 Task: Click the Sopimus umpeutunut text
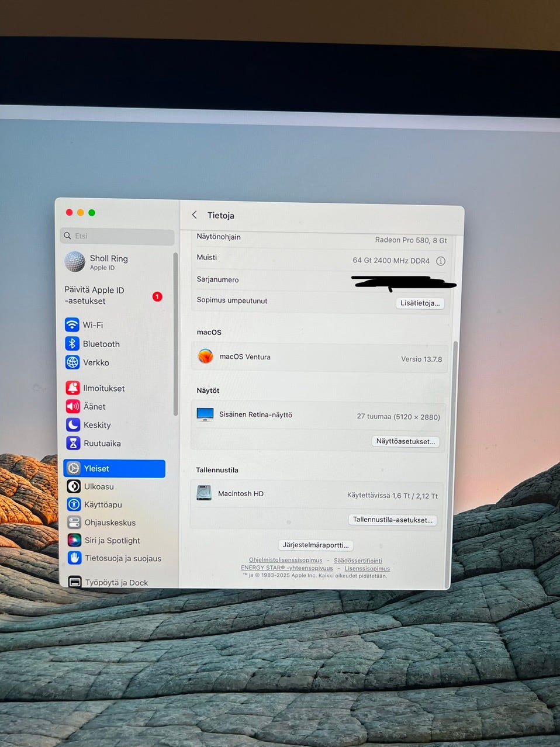coord(232,300)
